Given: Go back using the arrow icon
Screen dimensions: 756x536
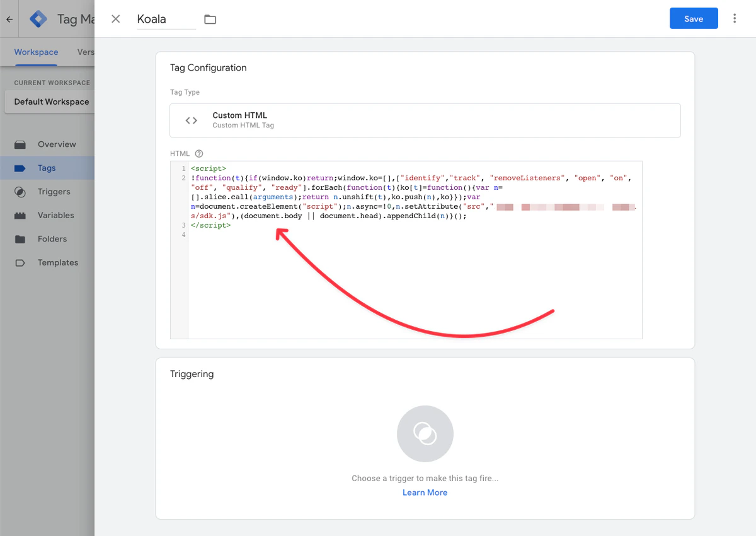Looking at the screenshot, I should 9,19.
